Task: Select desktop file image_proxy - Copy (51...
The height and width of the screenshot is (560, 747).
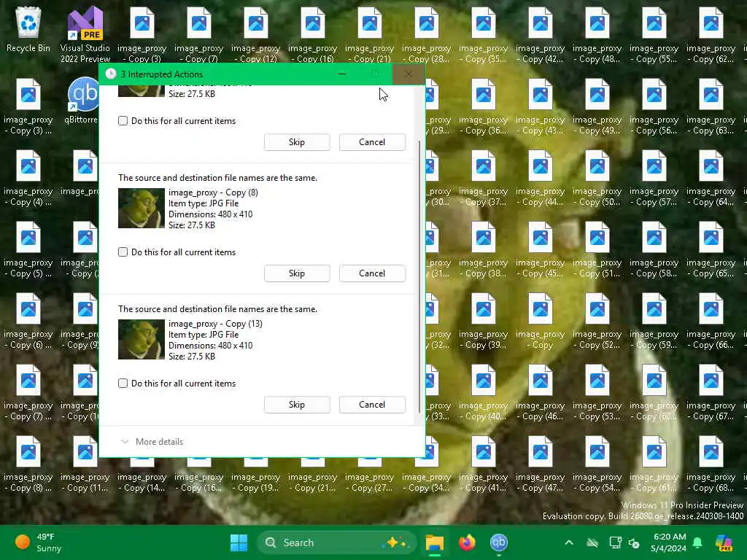Action: coord(597,249)
